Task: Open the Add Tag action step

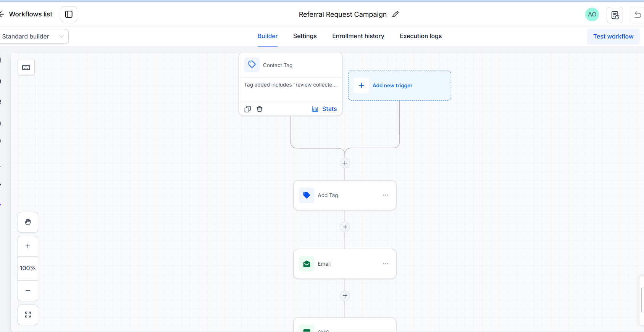Action: [x=345, y=195]
